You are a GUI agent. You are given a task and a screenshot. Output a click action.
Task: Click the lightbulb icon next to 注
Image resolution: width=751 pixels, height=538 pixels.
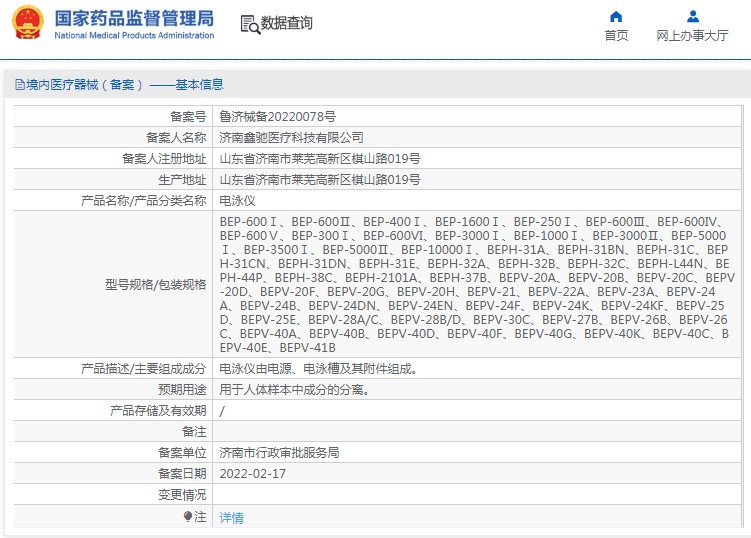click(188, 516)
